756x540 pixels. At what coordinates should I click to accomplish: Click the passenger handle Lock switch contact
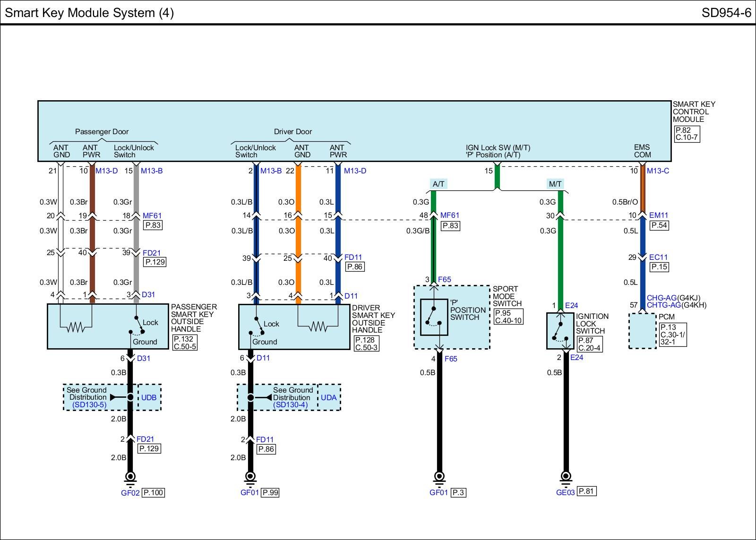point(139,325)
